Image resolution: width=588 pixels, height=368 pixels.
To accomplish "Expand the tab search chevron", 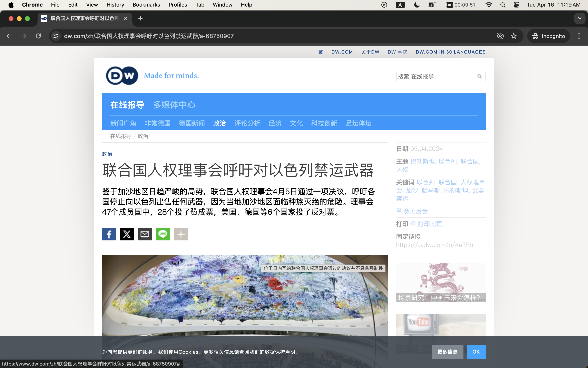I will click(580, 18).
